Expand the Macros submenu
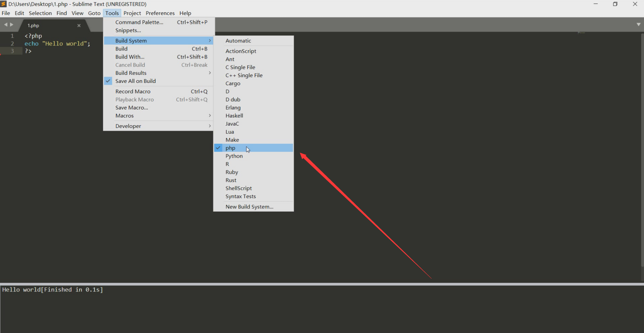Image resolution: width=644 pixels, height=333 pixels. 158,116
